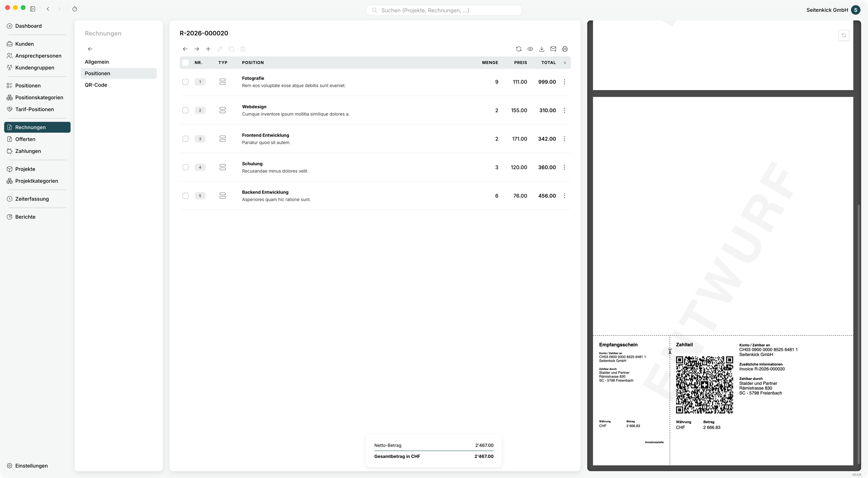Open Zahlungen in the sidebar
The height and width of the screenshot is (478, 868).
(37, 151)
